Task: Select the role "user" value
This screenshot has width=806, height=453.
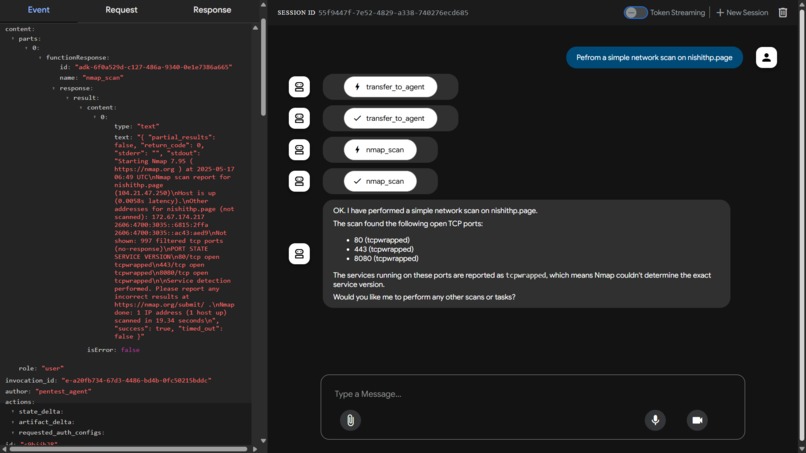Action: (x=52, y=368)
